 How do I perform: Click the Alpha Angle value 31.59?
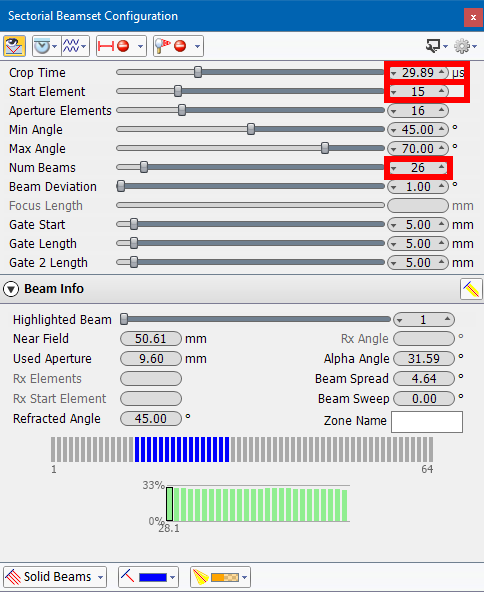pos(424,359)
